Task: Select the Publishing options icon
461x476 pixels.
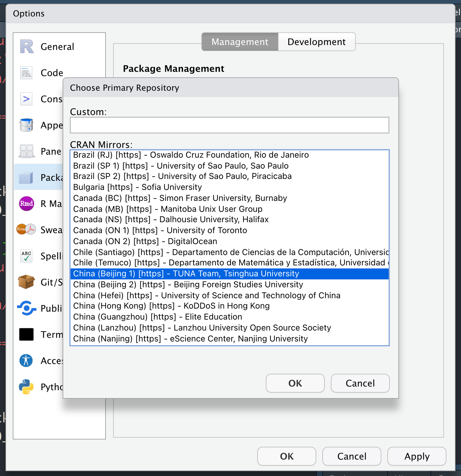Action: click(26, 308)
